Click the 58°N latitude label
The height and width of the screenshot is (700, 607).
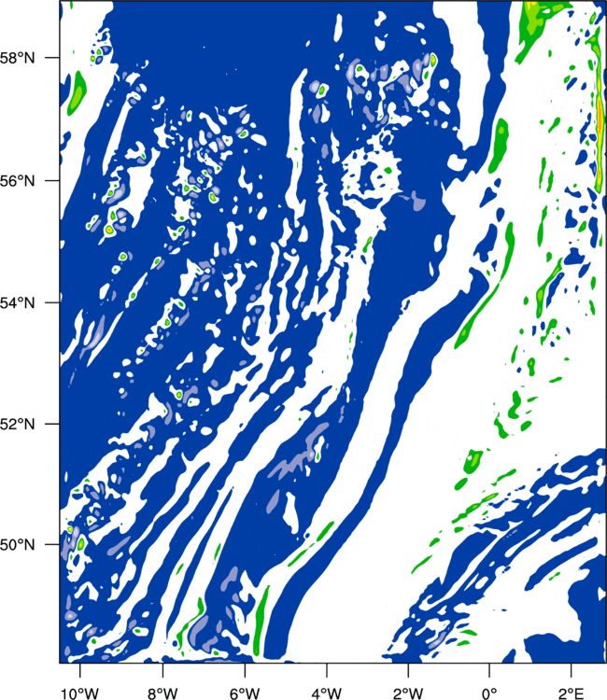click(x=18, y=58)
